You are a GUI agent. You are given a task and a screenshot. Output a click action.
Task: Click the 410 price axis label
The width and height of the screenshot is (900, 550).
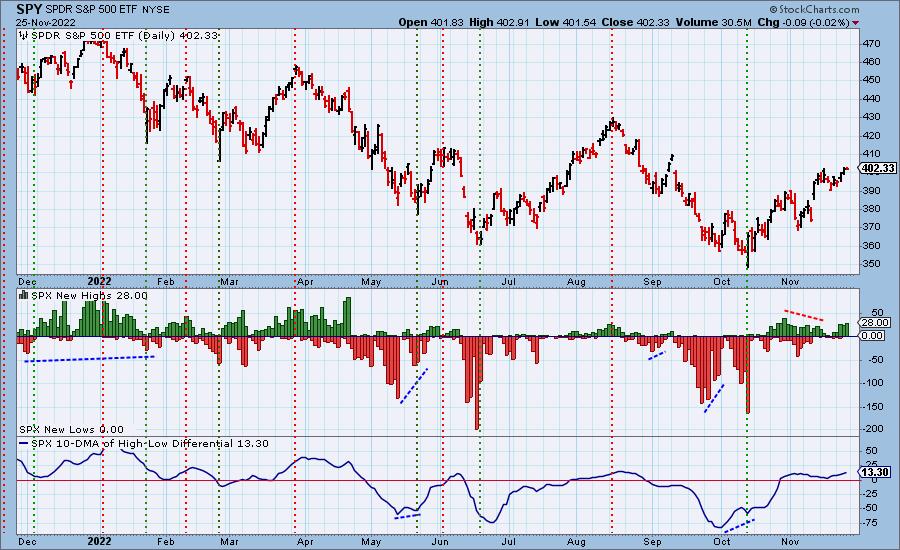[871, 153]
